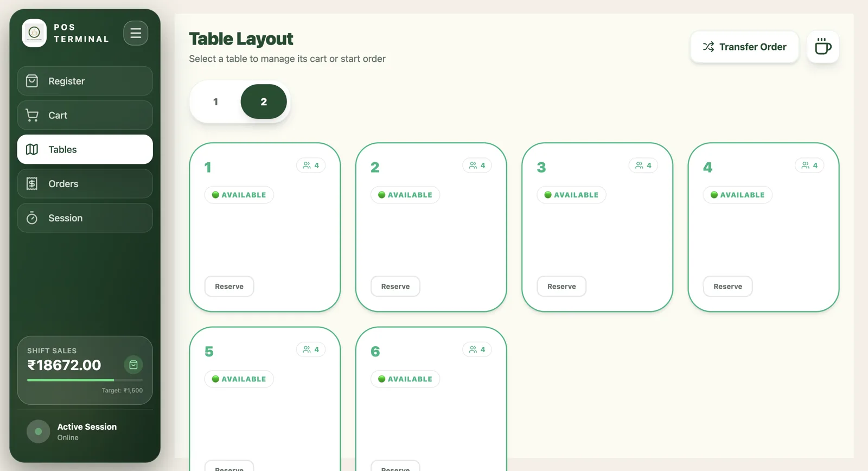868x471 pixels.
Task: Click the Active Session label
Action: pyautogui.click(x=87, y=427)
